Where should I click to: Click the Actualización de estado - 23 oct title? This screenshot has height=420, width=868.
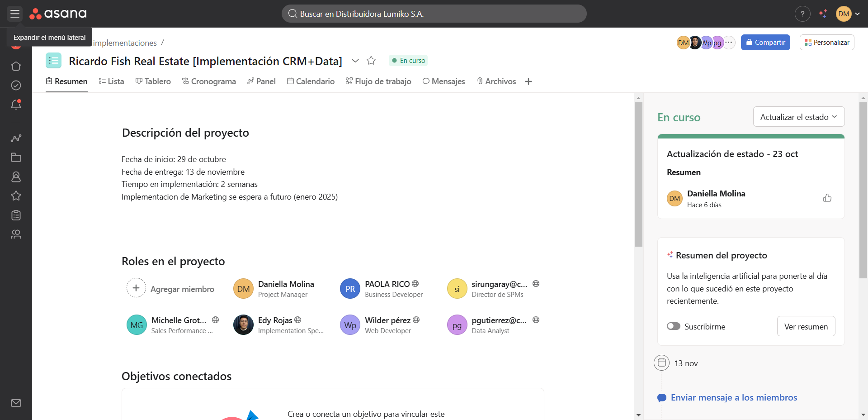click(732, 154)
